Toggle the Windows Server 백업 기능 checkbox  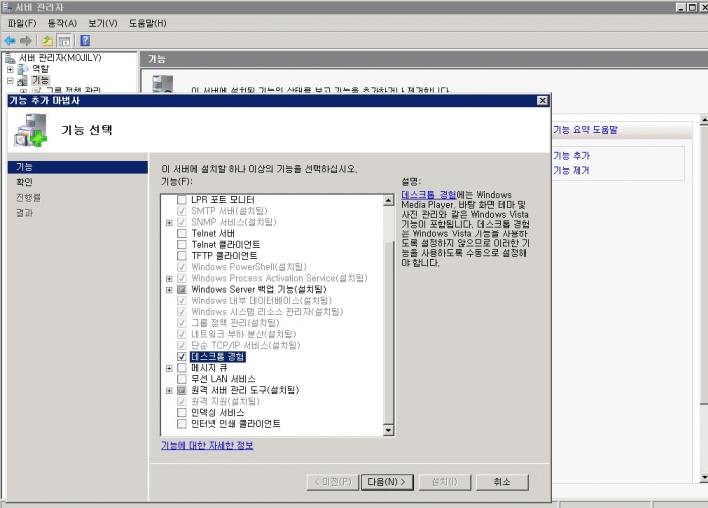coord(182,289)
